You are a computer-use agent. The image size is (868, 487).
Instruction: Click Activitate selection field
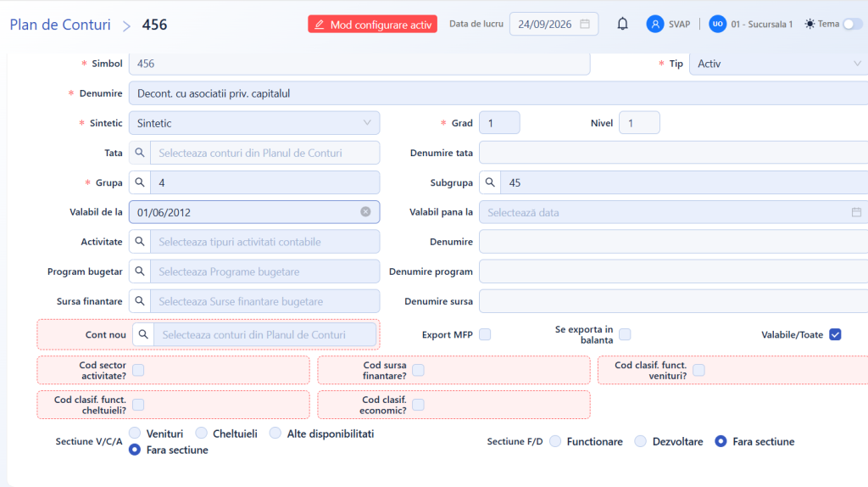(x=264, y=242)
